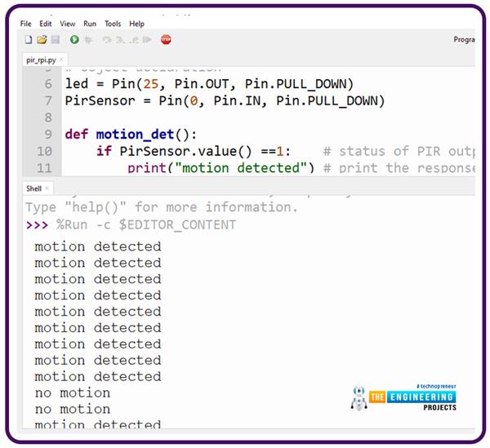Run the current script with green play button
Image resolution: width=490 pixels, height=448 pixels.
point(74,40)
